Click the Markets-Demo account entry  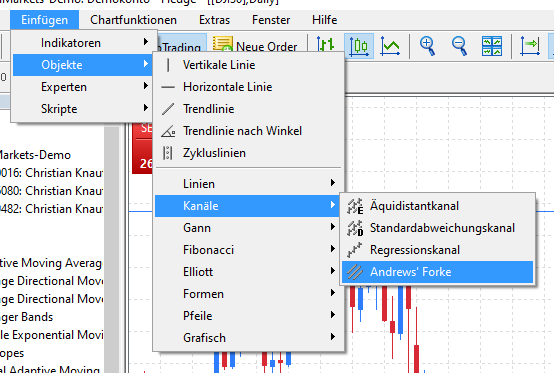click(x=35, y=155)
